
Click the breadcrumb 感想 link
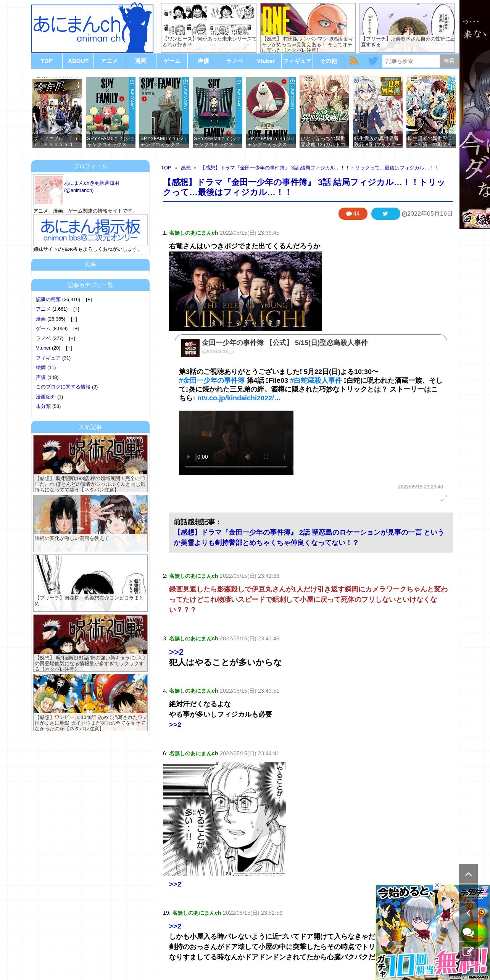pyautogui.click(x=185, y=168)
